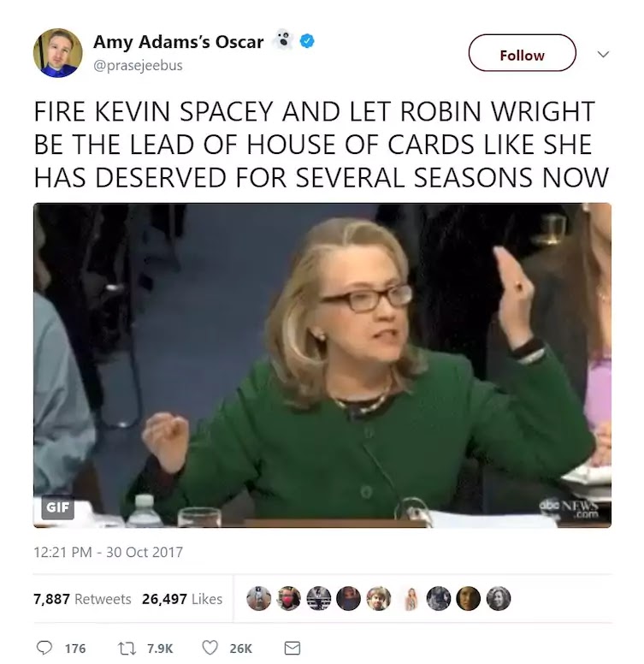View the 26,497 Likes list

(182, 599)
